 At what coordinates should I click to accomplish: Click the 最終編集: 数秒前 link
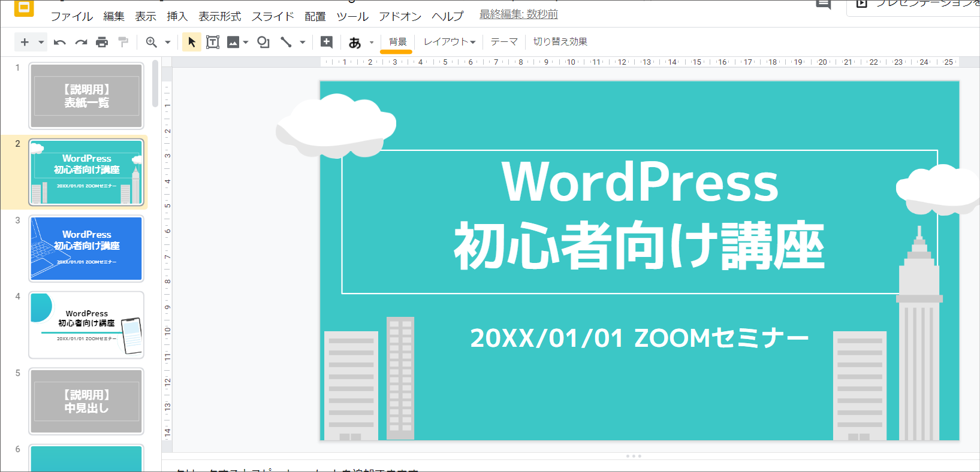click(x=518, y=14)
